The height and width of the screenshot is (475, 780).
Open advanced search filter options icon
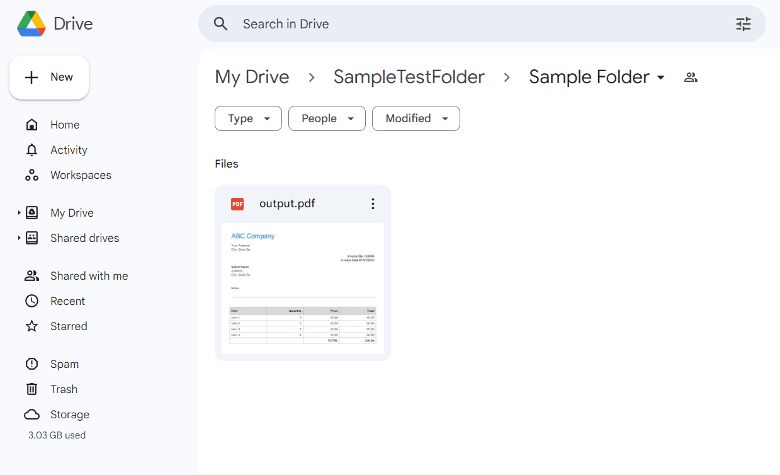coord(743,24)
